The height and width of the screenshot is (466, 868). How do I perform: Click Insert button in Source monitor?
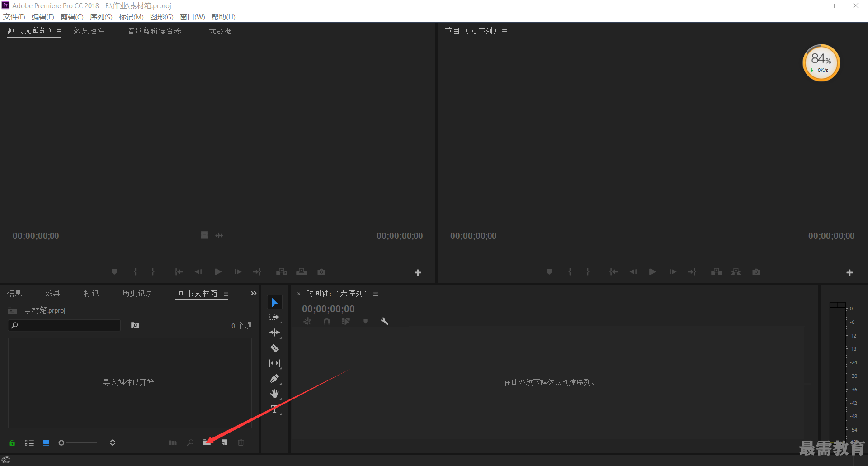[282, 272]
